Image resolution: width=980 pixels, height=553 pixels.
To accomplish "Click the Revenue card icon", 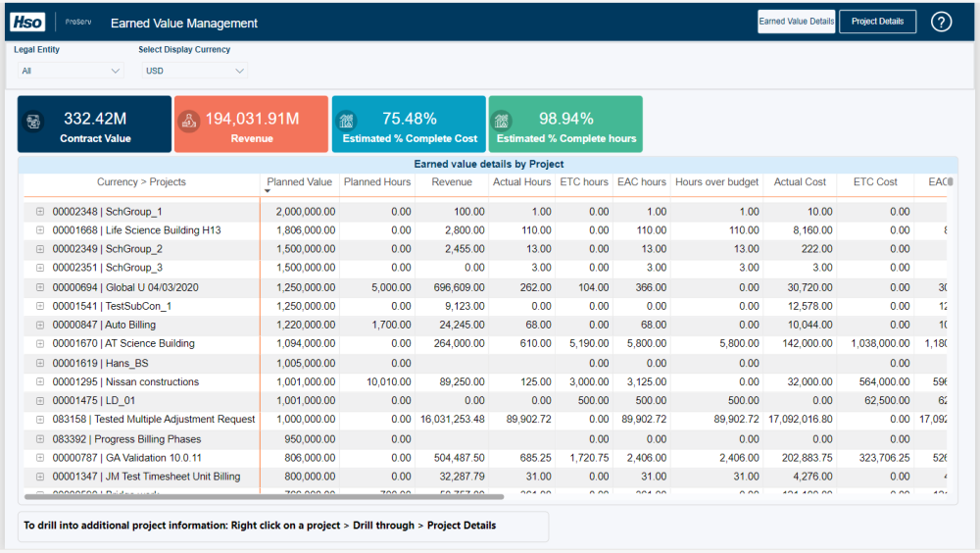I will click(190, 122).
